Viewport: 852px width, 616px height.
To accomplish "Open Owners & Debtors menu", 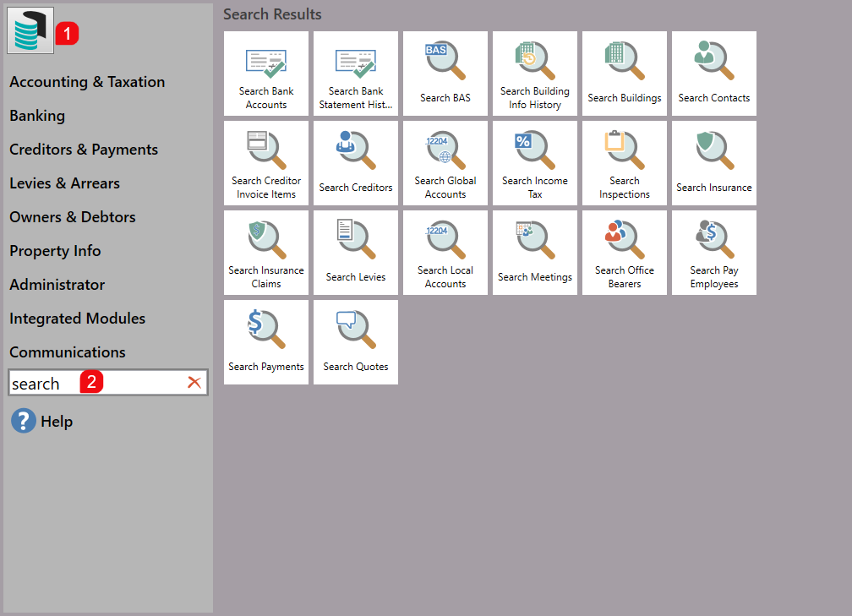I will click(x=73, y=216).
